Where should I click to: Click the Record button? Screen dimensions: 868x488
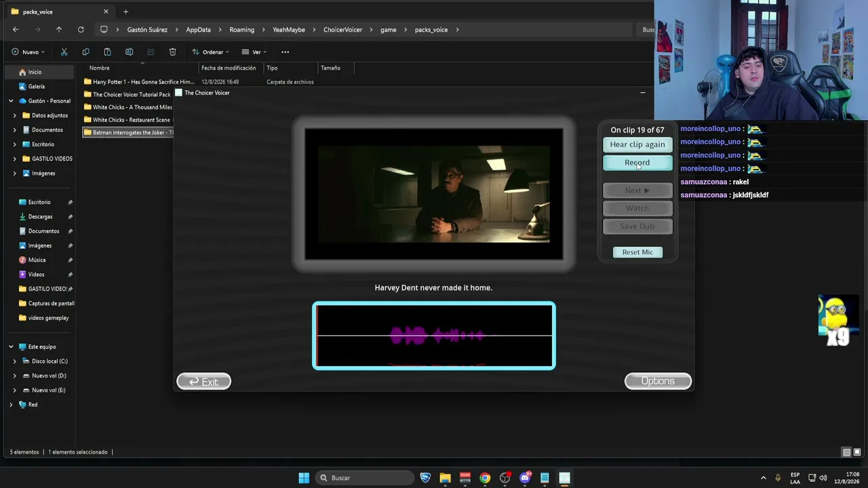[x=637, y=163]
